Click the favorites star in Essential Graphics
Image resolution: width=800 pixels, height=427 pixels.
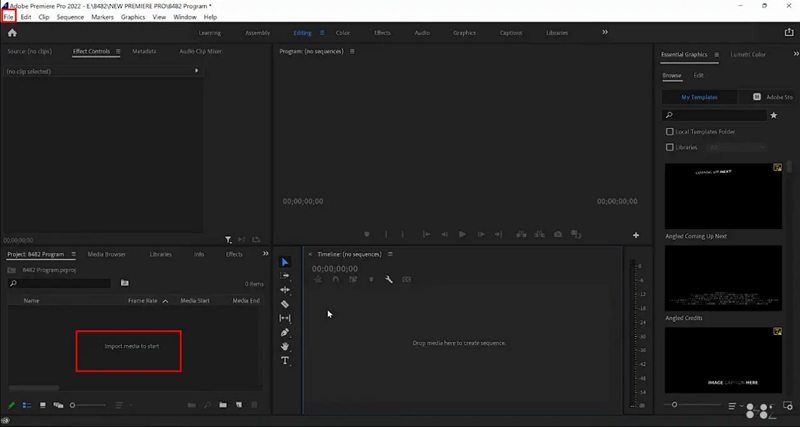773,115
